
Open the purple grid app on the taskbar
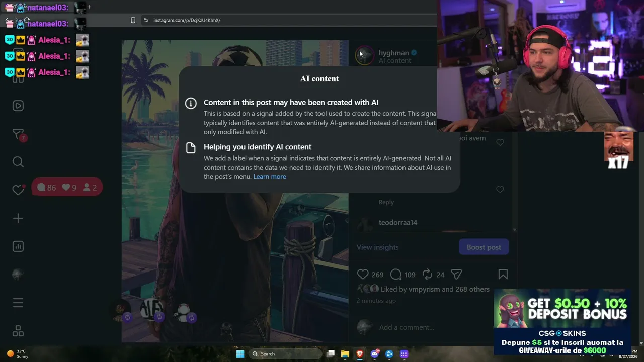404,354
